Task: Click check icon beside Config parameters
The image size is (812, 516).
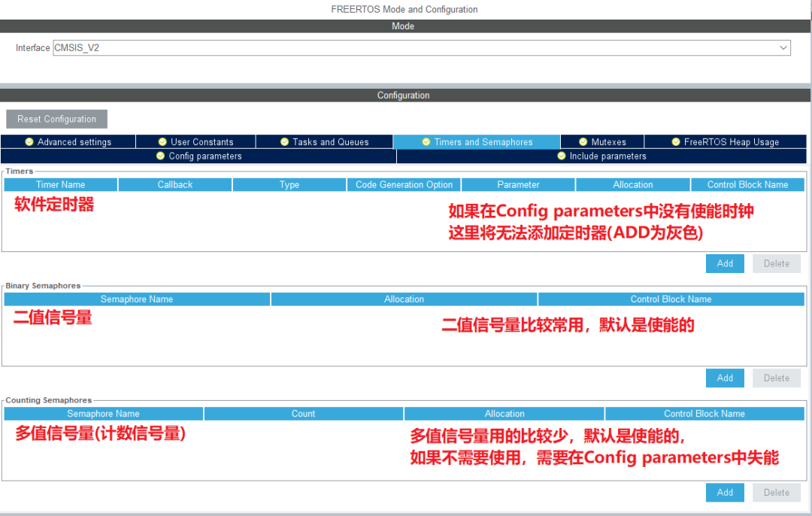Action: 161,156
